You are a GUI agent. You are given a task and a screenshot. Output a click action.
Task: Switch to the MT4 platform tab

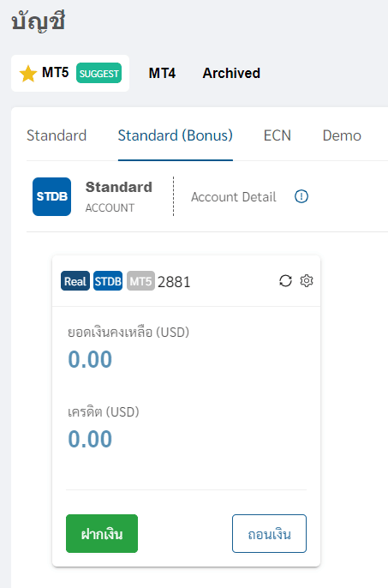click(x=162, y=73)
